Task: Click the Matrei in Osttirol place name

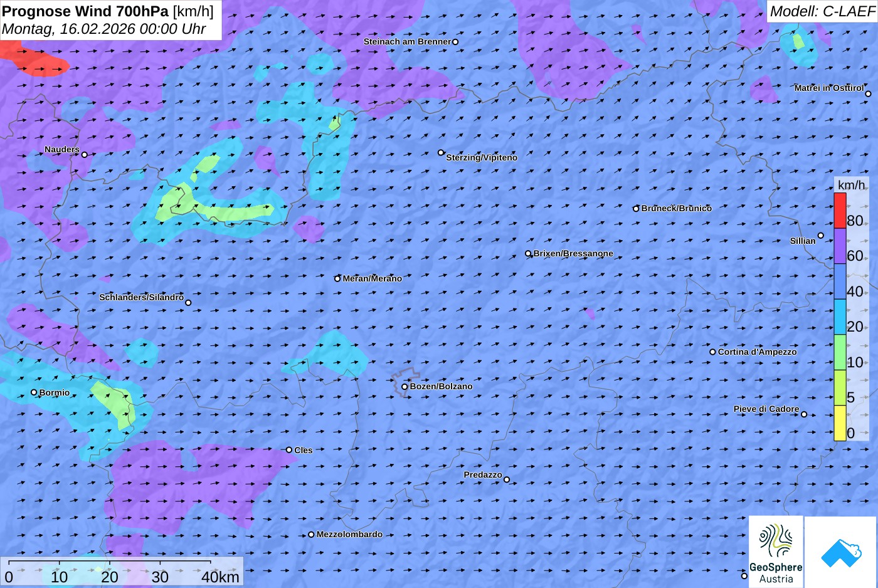Action: coord(829,88)
